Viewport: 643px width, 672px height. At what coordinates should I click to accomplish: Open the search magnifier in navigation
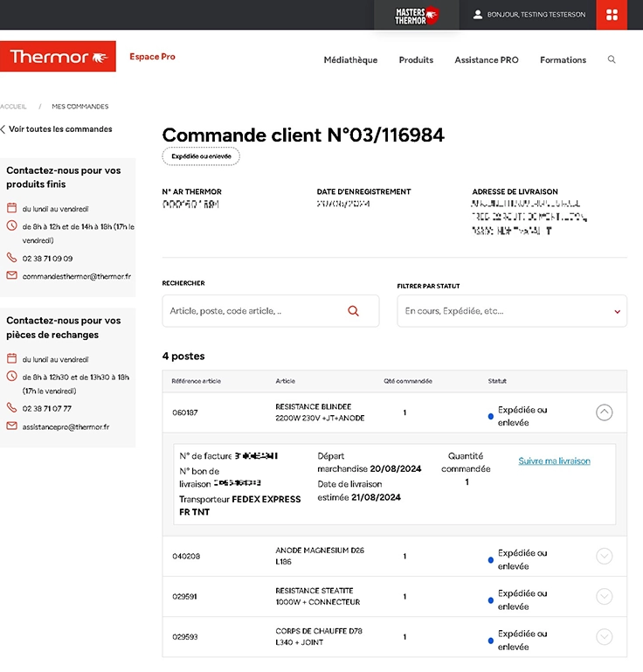tap(612, 59)
